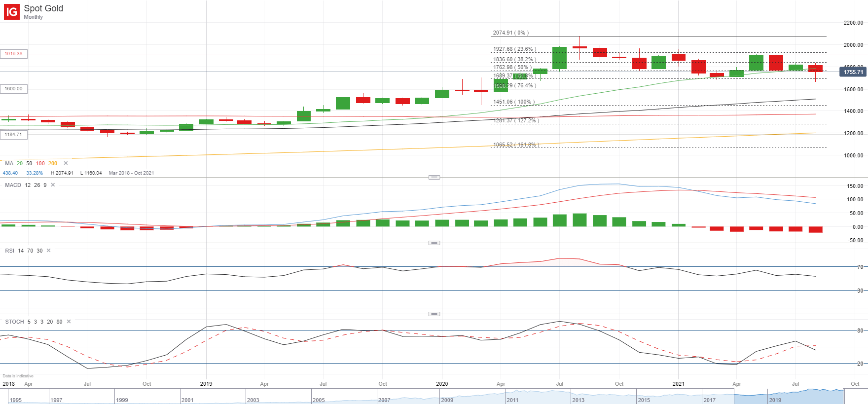Click the highlighted range in history navigator
The image size is (868, 404).
tap(789, 396)
